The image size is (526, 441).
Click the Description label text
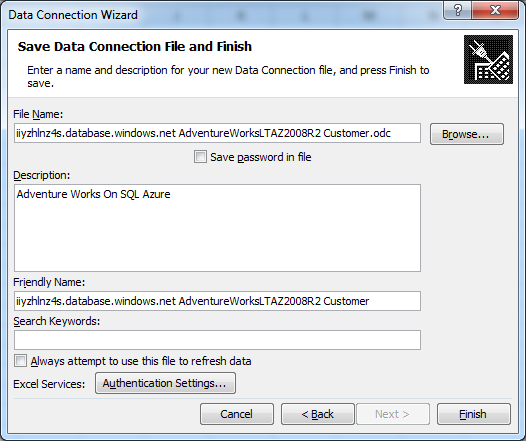pos(42,175)
